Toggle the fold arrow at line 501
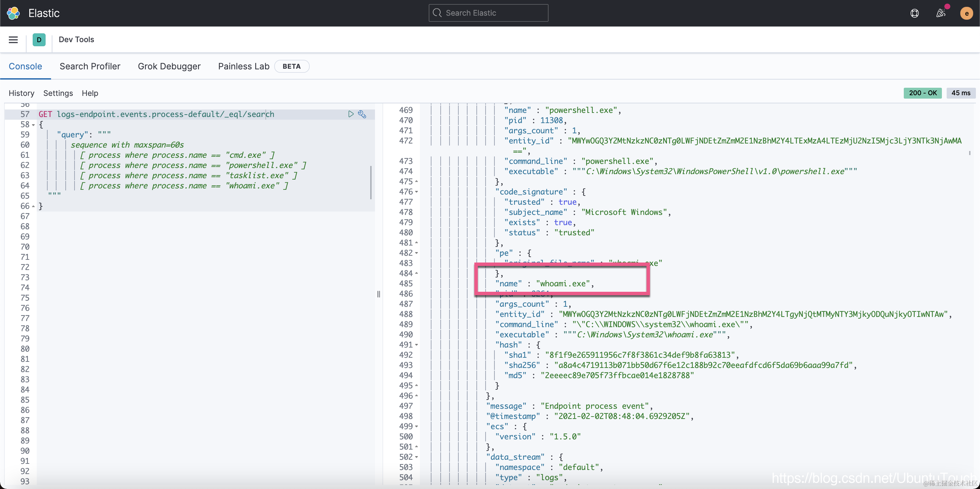The image size is (980, 489). (x=416, y=447)
